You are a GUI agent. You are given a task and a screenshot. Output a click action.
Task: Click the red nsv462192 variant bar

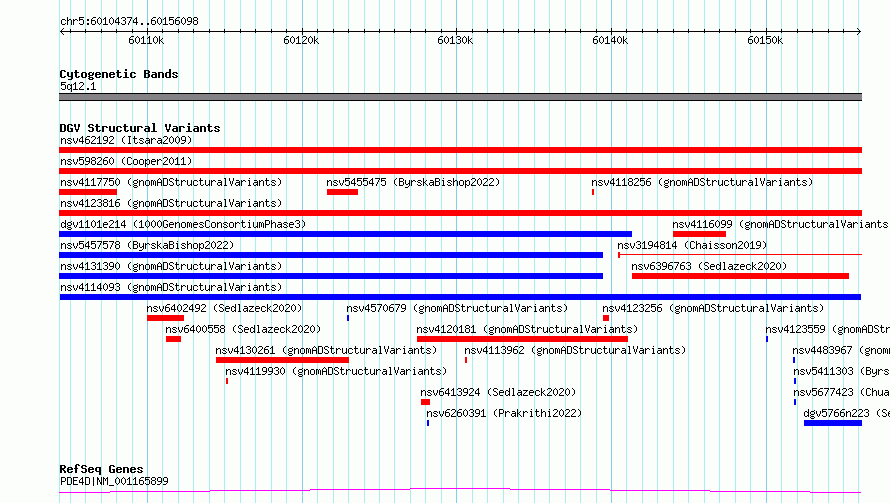(x=460, y=150)
